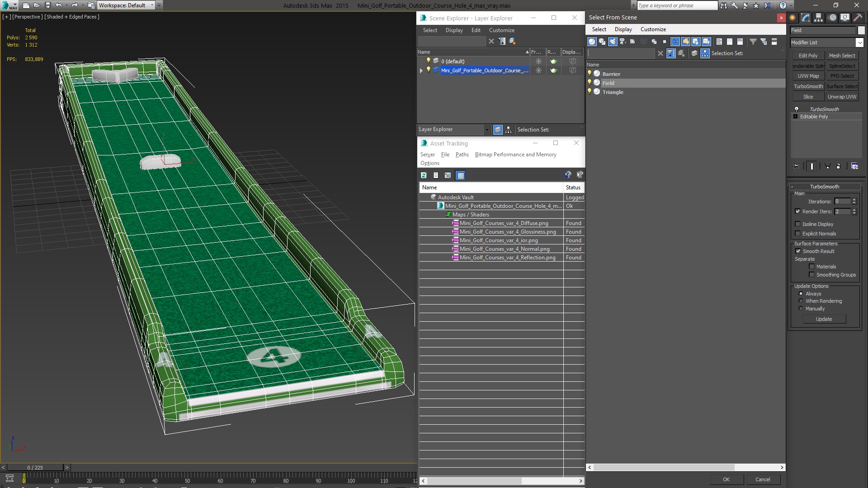Viewport: 868px width, 488px height.
Task: Toggle TurboSmooth modifier lightbulb on or off
Action: (x=797, y=109)
